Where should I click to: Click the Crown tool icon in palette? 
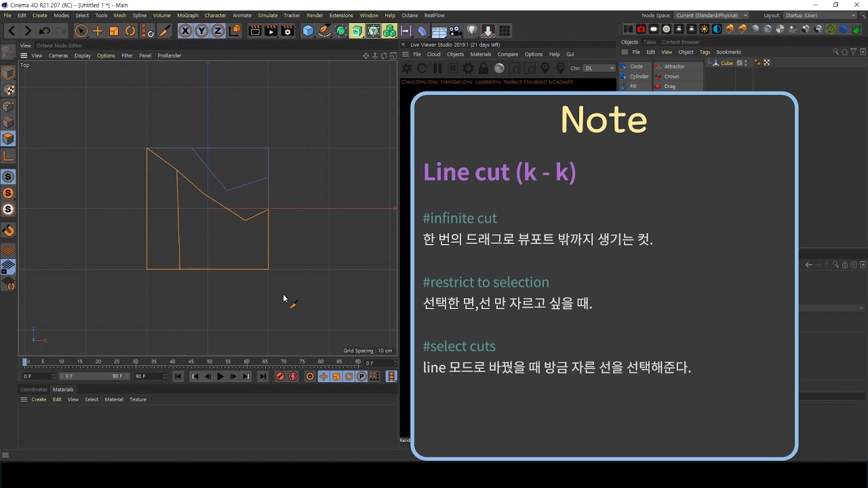click(x=658, y=77)
